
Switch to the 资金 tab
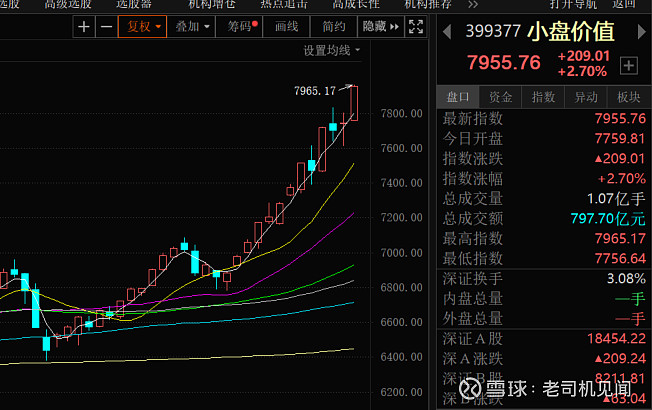(x=500, y=97)
